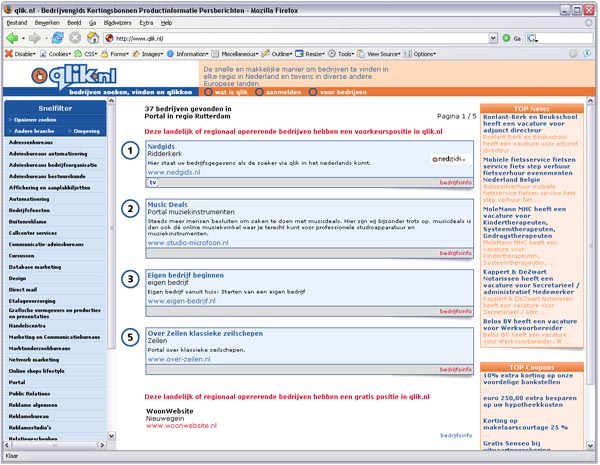600x465 pixels.
Task: Select the 'wat is qlik' radio option
Action: [208, 91]
